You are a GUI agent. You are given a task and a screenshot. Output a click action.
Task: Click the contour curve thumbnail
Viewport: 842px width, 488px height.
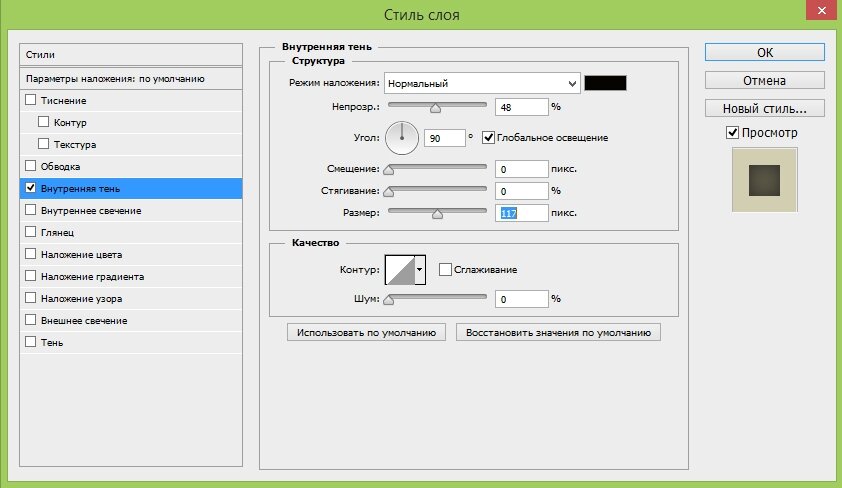coord(401,270)
